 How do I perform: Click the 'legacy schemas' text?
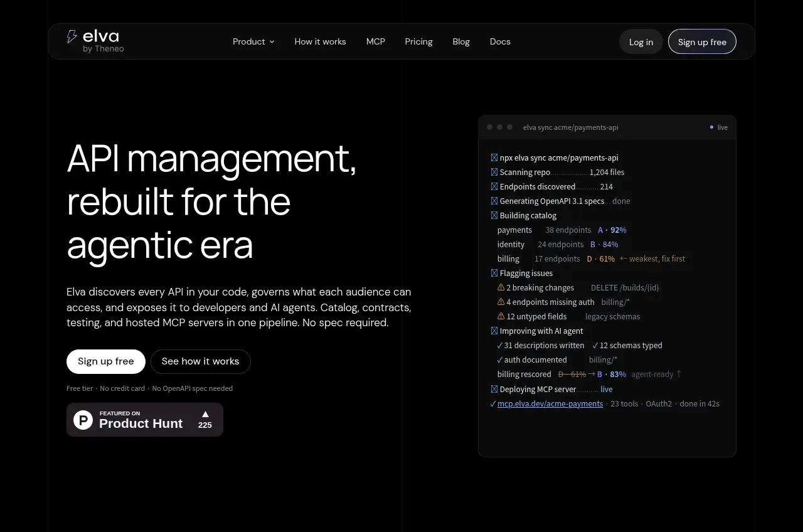(x=613, y=317)
